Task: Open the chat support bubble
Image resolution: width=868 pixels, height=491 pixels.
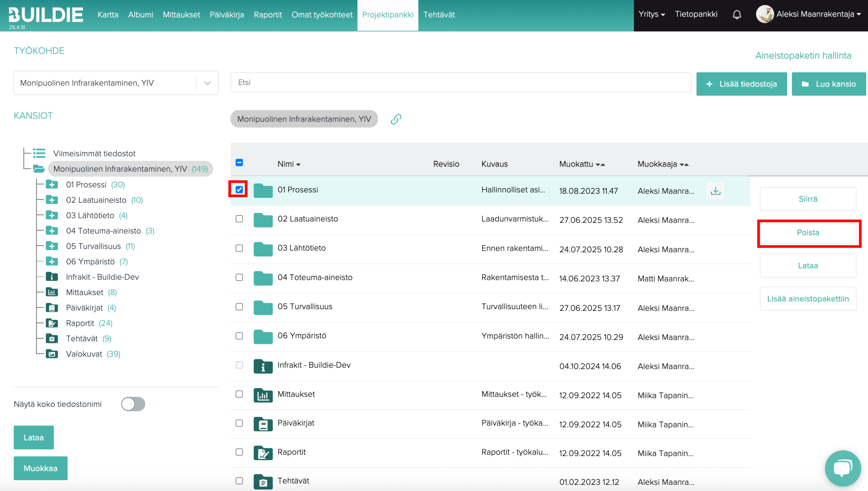Action: 843,468
